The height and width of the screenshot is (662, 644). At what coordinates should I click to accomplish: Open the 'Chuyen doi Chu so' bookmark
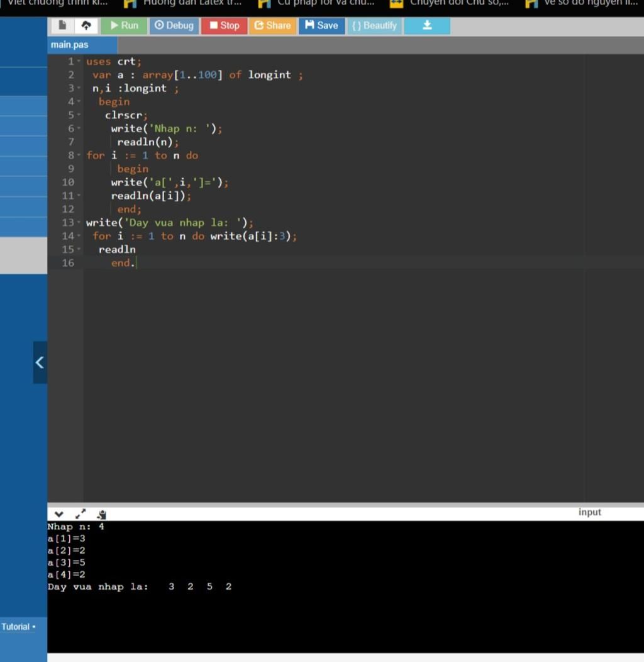(449, 3)
